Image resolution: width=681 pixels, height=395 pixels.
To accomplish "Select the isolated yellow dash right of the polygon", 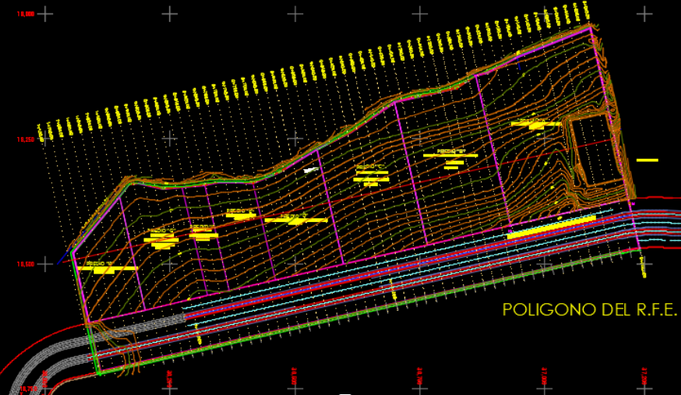I will (x=647, y=160).
